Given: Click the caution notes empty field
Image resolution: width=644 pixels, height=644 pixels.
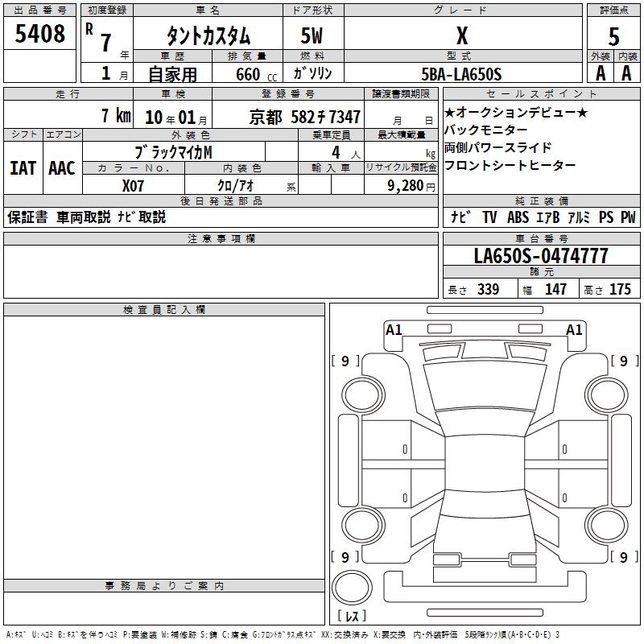Looking at the screenshot, I should (221, 271).
